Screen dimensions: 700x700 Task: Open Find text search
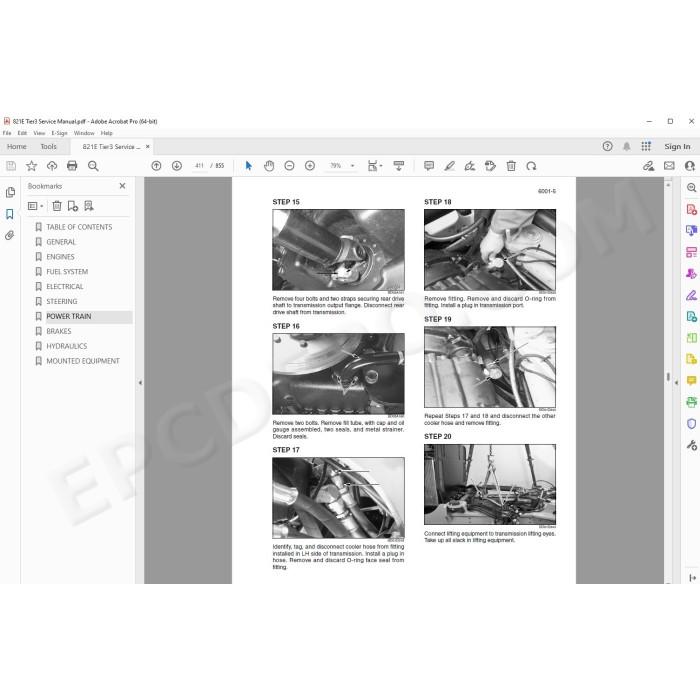(93, 166)
